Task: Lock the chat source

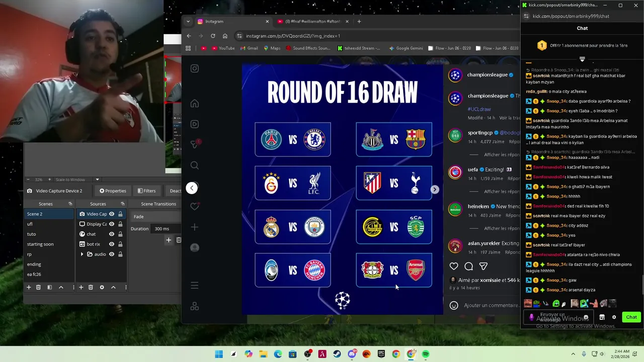Action: tap(120, 234)
